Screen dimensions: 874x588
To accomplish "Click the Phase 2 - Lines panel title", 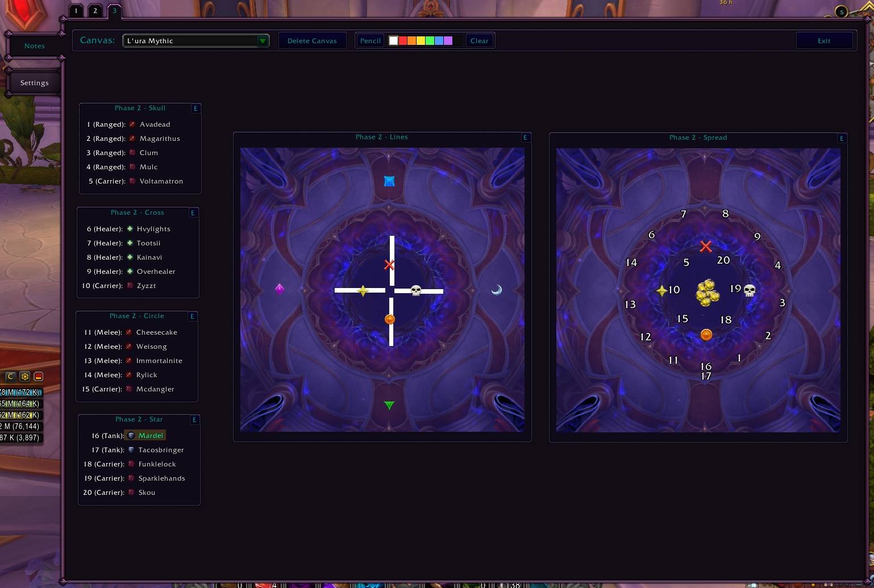I will click(382, 137).
